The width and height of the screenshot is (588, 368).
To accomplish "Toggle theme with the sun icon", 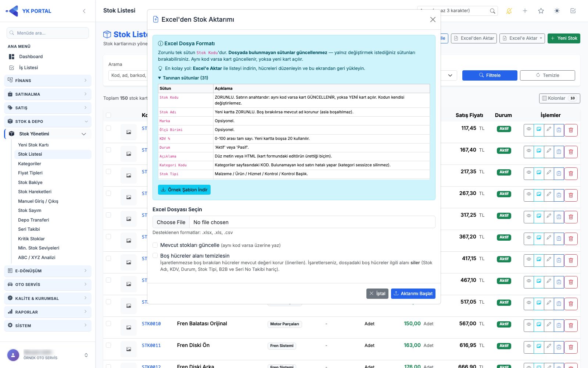I will pyautogui.click(x=557, y=11).
